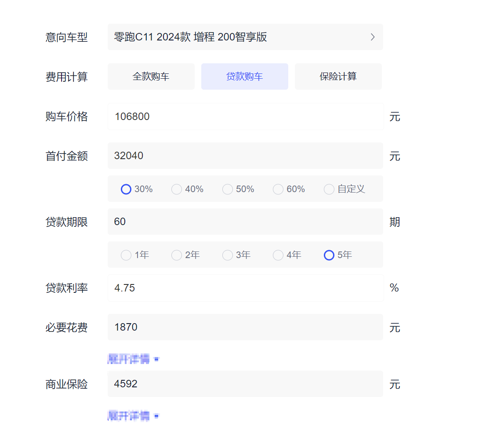Click the 贷款期限 field showing 60

tap(245, 222)
